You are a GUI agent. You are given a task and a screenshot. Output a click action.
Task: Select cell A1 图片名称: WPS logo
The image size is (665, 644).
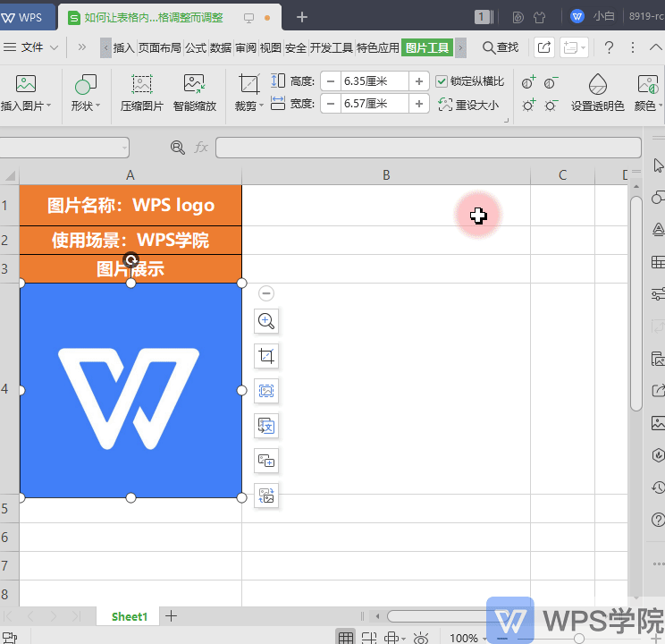[130, 205]
